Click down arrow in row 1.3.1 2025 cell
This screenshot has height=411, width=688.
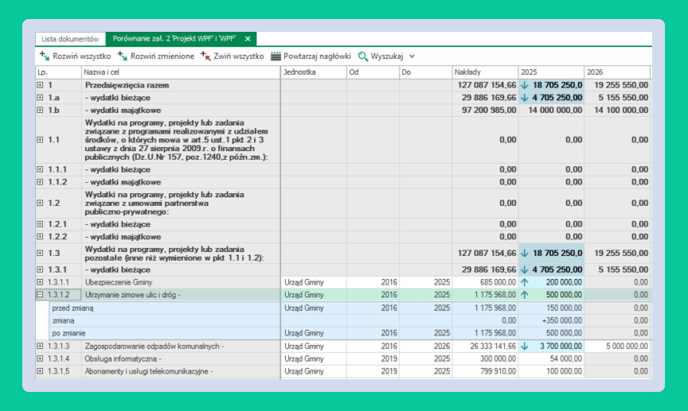[x=524, y=269]
